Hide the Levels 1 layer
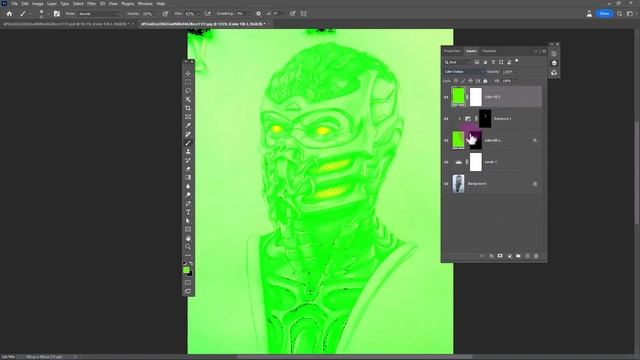 [446, 162]
